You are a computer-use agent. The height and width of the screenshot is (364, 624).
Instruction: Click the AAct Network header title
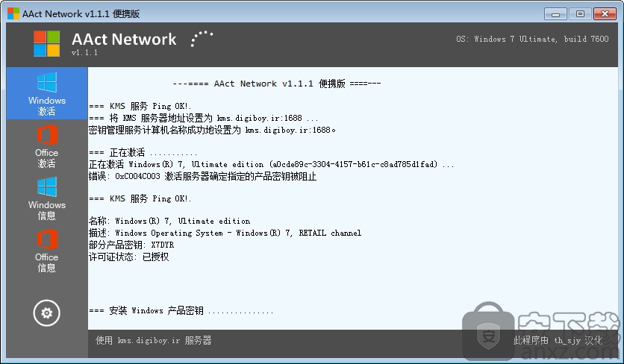124,39
